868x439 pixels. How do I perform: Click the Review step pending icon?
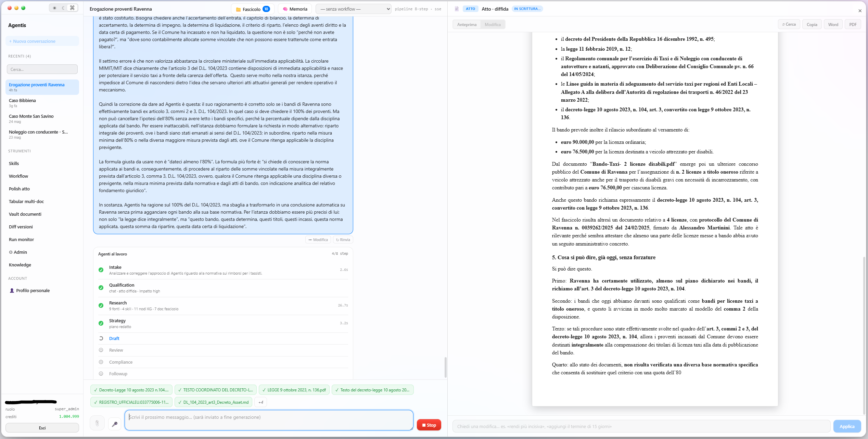click(101, 350)
